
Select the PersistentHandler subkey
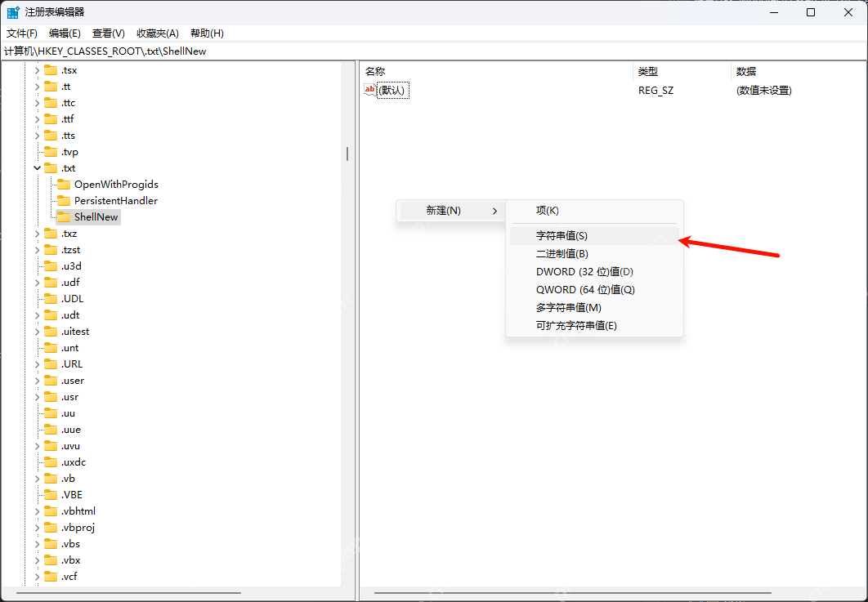pos(116,201)
